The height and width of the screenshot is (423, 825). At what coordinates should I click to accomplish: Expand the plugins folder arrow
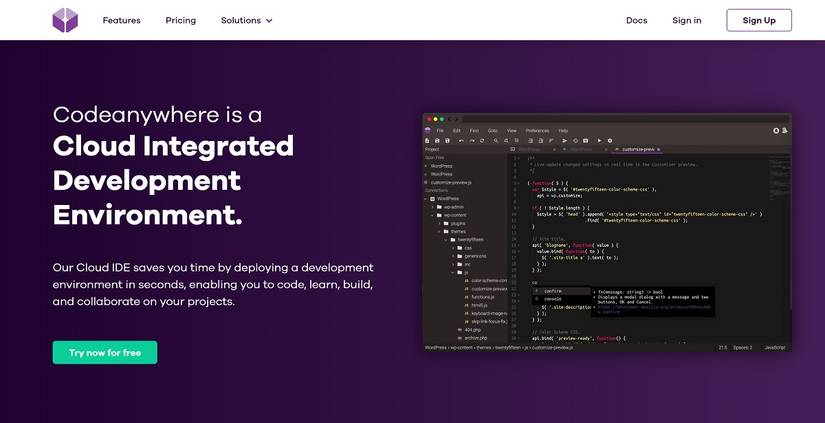439,224
